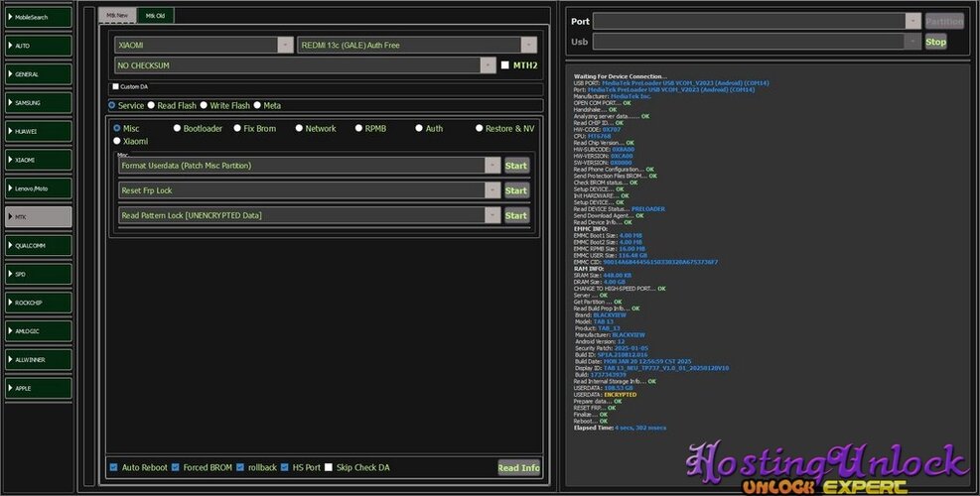Viewport: 980px width, 496px height.
Task: Open the ROCKCHIP sidebar module
Action: [x=38, y=303]
